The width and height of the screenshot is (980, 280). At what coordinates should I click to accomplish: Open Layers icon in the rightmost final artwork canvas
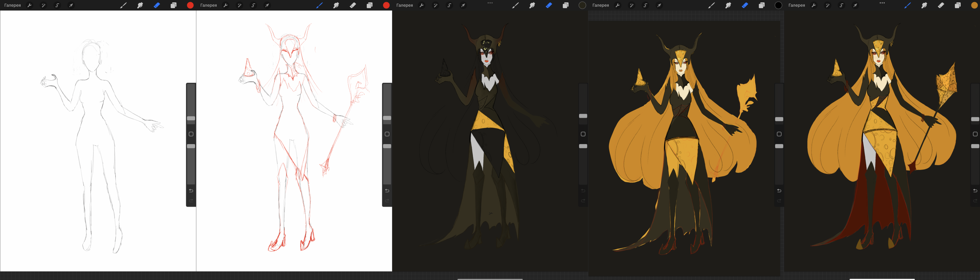click(957, 5)
